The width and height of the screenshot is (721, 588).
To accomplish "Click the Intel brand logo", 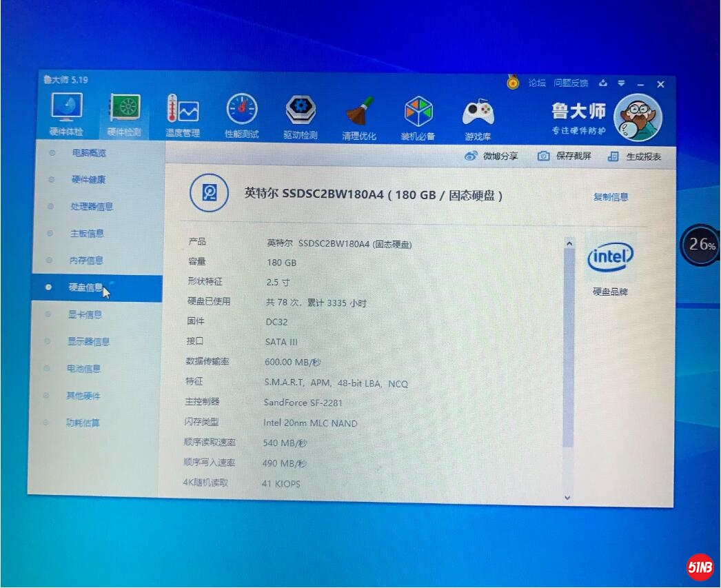I will click(610, 257).
